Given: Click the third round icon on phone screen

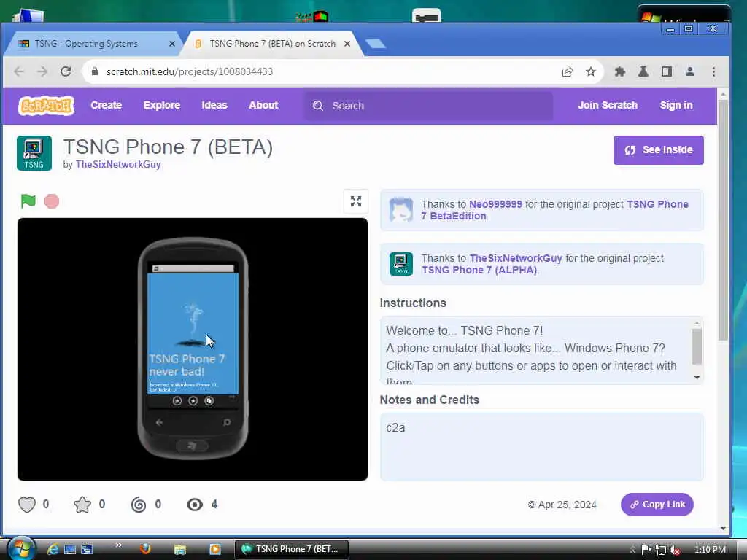Looking at the screenshot, I should [x=209, y=401].
